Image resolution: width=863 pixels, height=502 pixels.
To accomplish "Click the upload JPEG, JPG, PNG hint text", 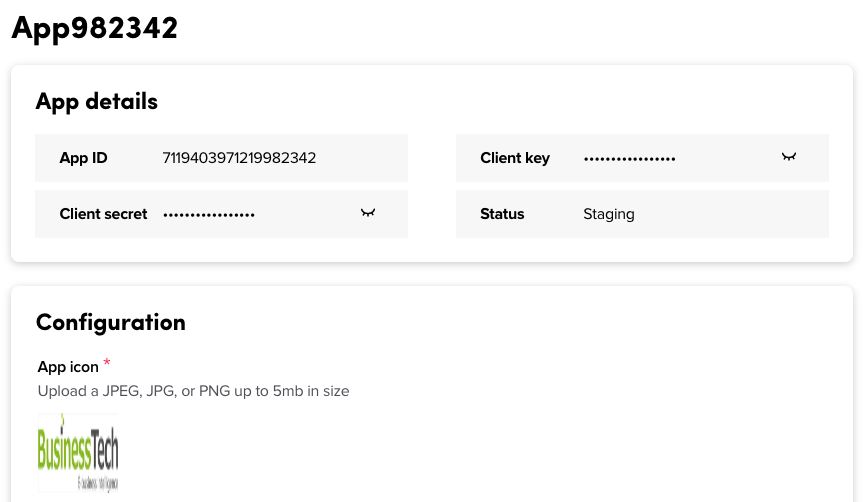I will pyautogui.click(x=193, y=391).
